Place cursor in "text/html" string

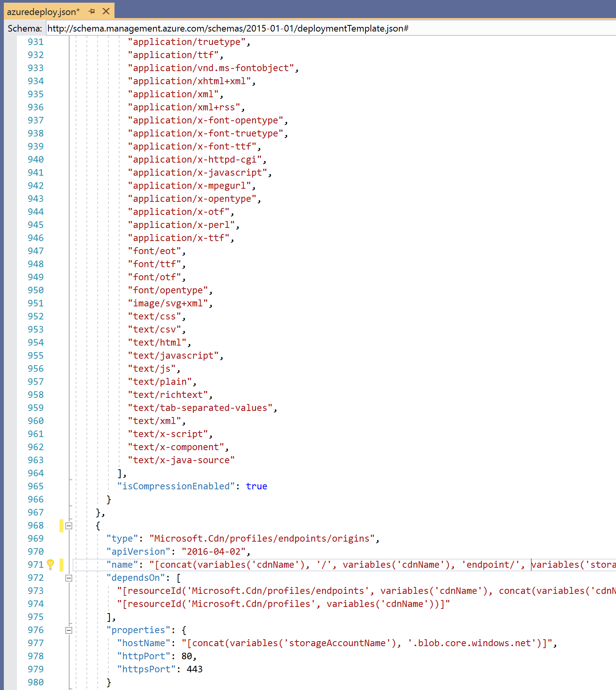[157, 343]
